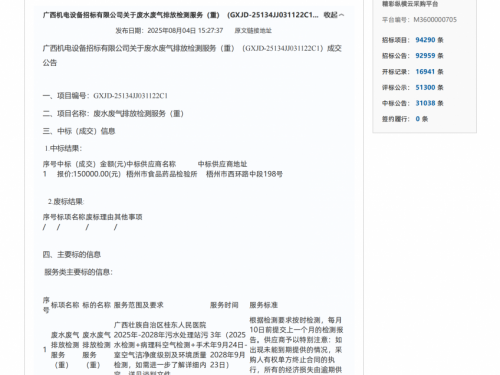The width and height of the screenshot is (500, 375).
Task: Click the 二、项目名称 project name line
Action: [x=113, y=114]
